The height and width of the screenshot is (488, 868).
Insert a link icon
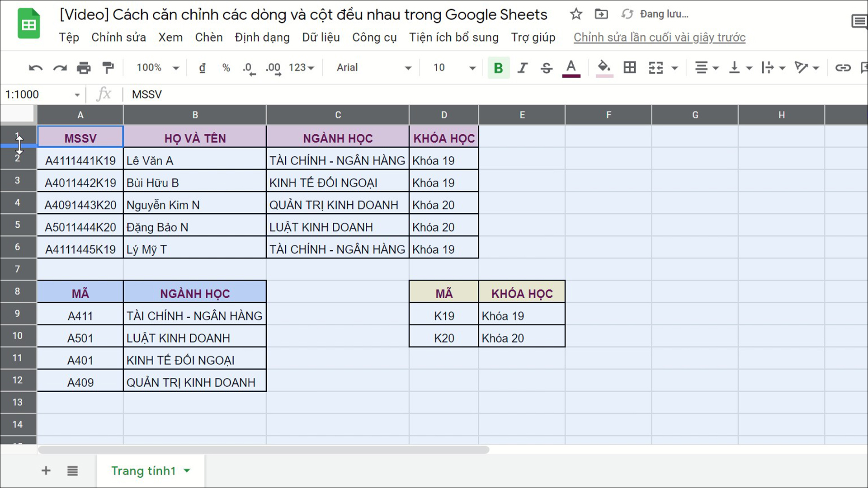click(843, 68)
